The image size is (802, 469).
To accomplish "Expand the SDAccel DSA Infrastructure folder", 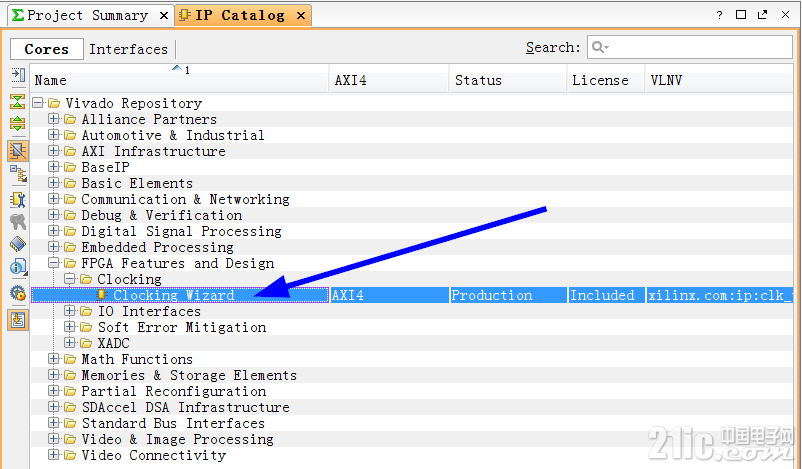I will tap(53, 407).
